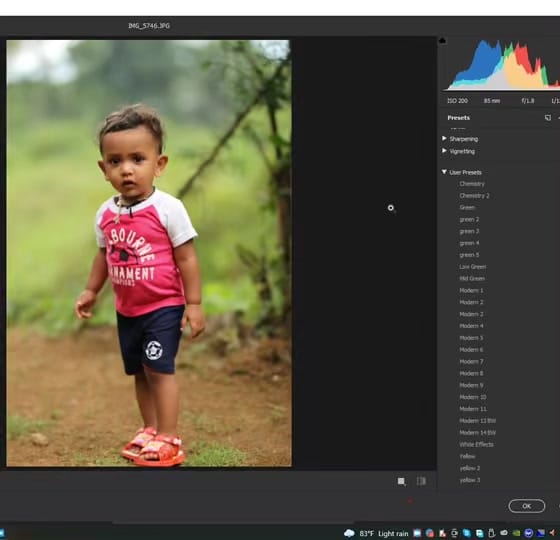Select the Modern 11 preset
560x540 pixels.
[x=472, y=409]
